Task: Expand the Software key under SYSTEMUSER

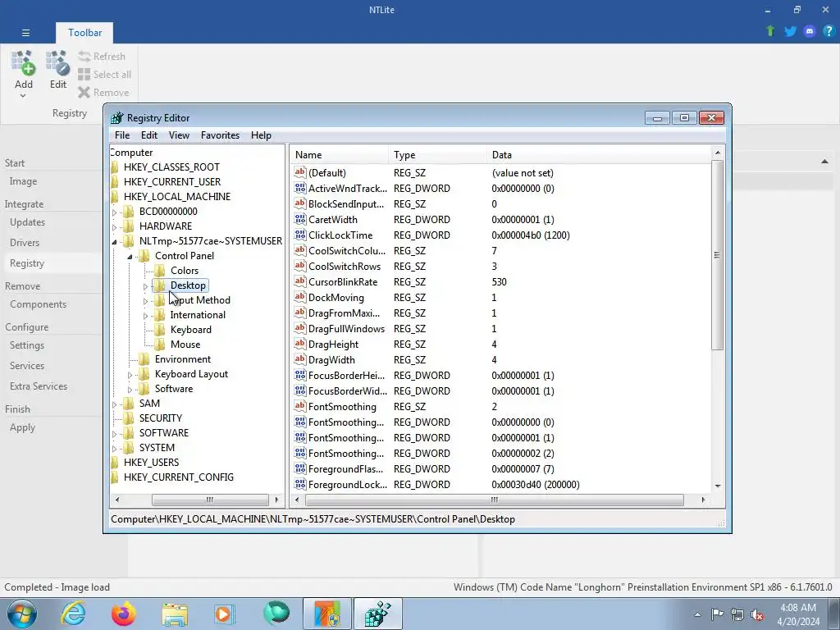Action: [x=130, y=390]
